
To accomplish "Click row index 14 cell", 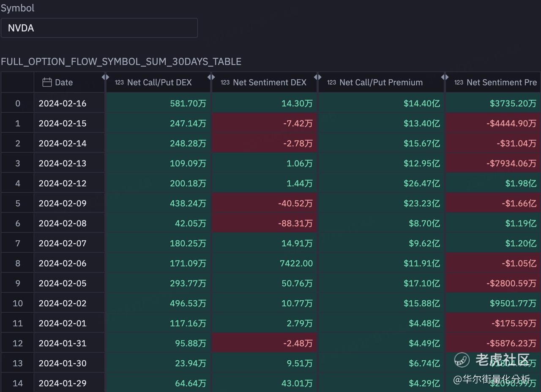I will coord(17,383).
